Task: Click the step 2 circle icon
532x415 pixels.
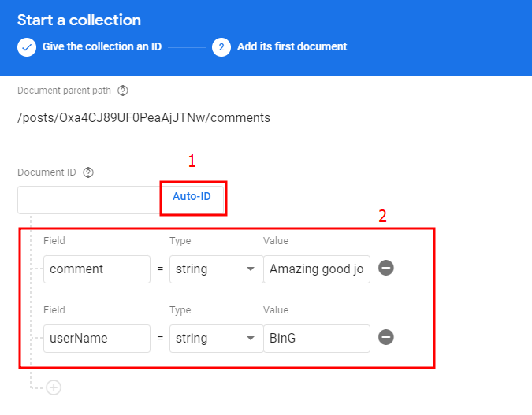Action: pyautogui.click(x=221, y=47)
